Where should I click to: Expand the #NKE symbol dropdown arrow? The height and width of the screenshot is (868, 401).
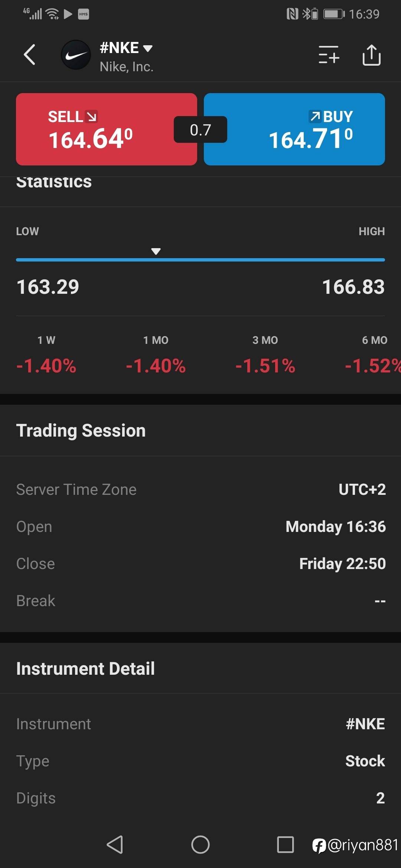[x=148, y=48]
